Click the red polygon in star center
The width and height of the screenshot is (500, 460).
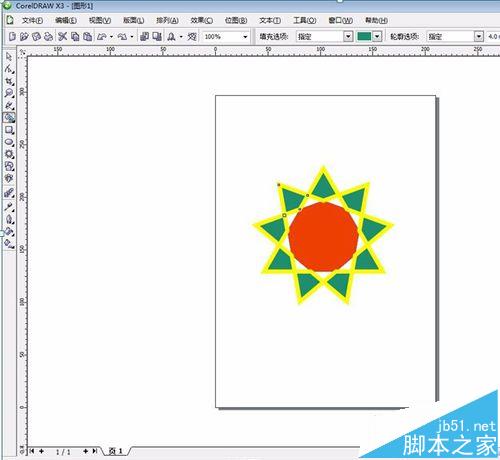click(323, 237)
